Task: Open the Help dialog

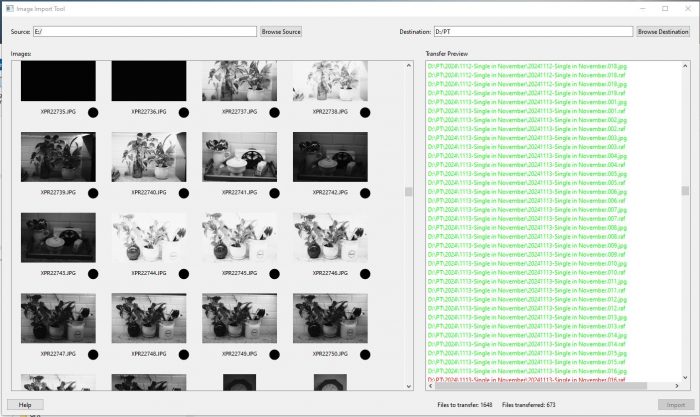Action: [25, 403]
